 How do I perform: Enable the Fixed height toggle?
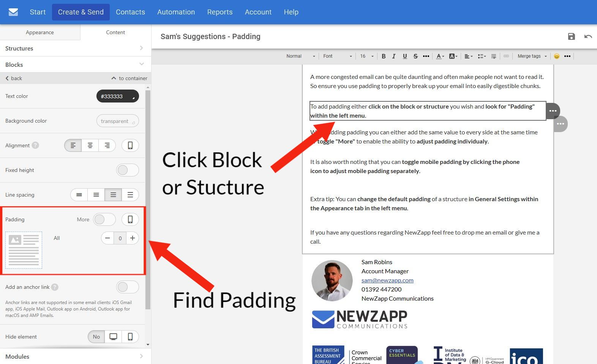pos(127,170)
